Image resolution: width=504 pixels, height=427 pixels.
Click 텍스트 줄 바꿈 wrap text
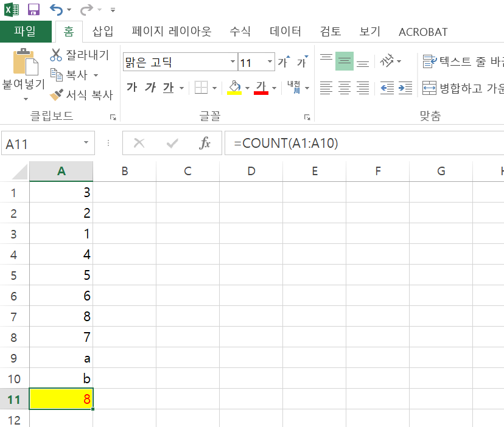(463, 61)
